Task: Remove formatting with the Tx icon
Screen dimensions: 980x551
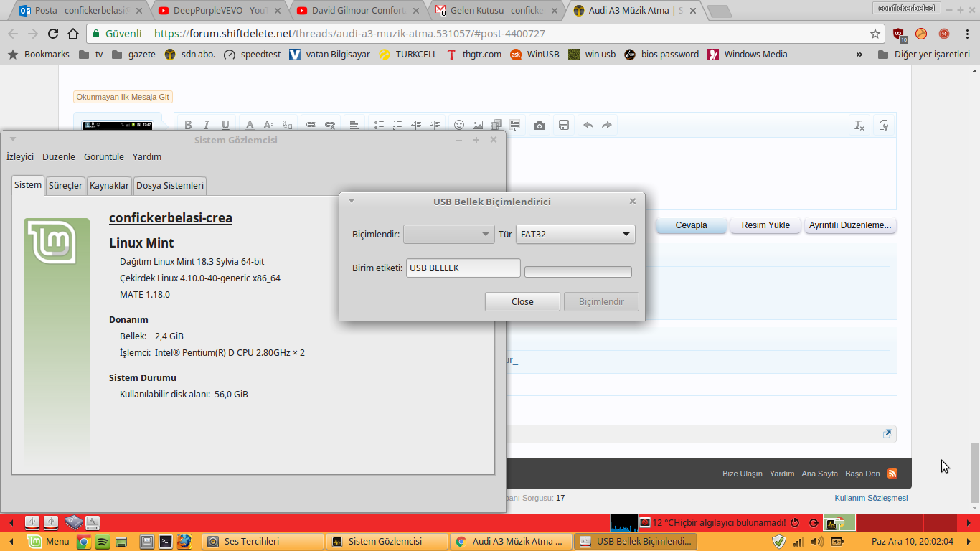Action: click(859, 125)
